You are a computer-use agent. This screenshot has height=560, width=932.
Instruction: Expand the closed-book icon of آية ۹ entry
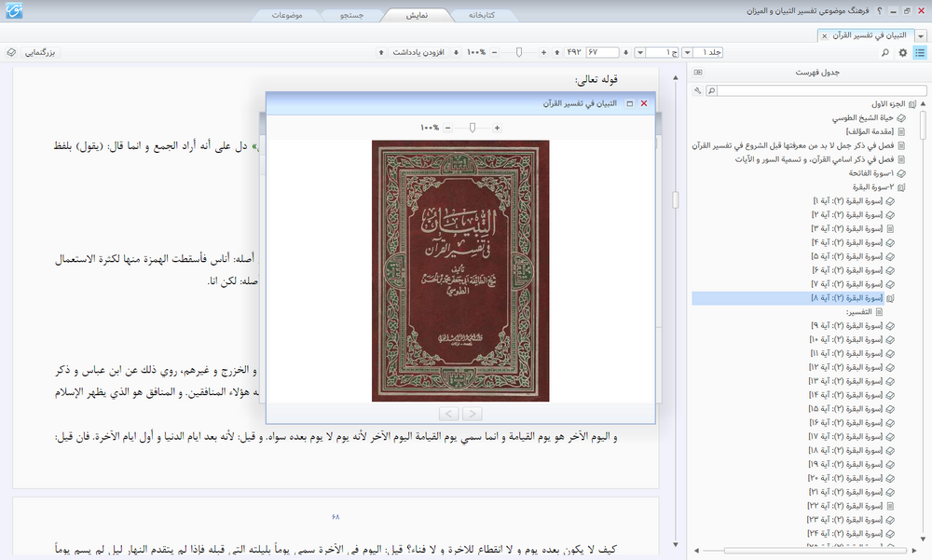[890, 326]
